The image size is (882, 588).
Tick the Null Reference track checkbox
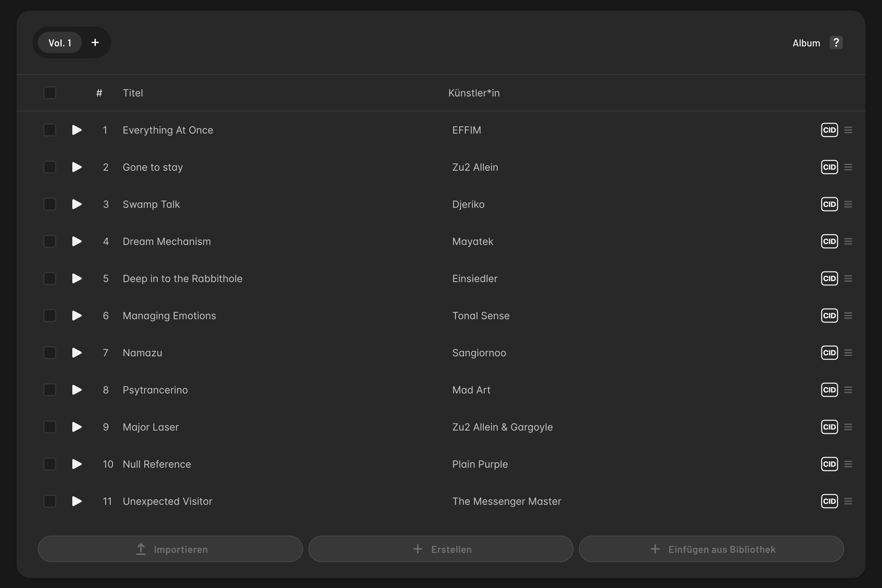click(x=49, y=464)
